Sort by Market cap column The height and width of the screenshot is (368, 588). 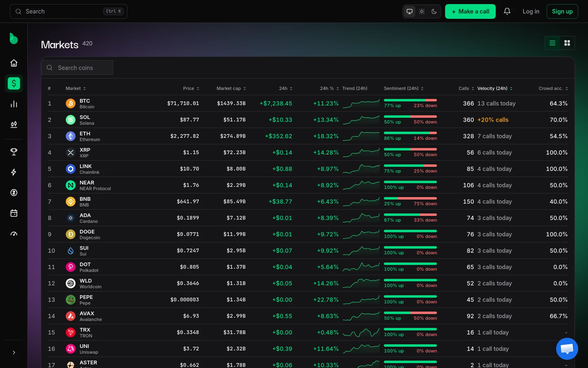pyautogui.click(x=231, y=88)
